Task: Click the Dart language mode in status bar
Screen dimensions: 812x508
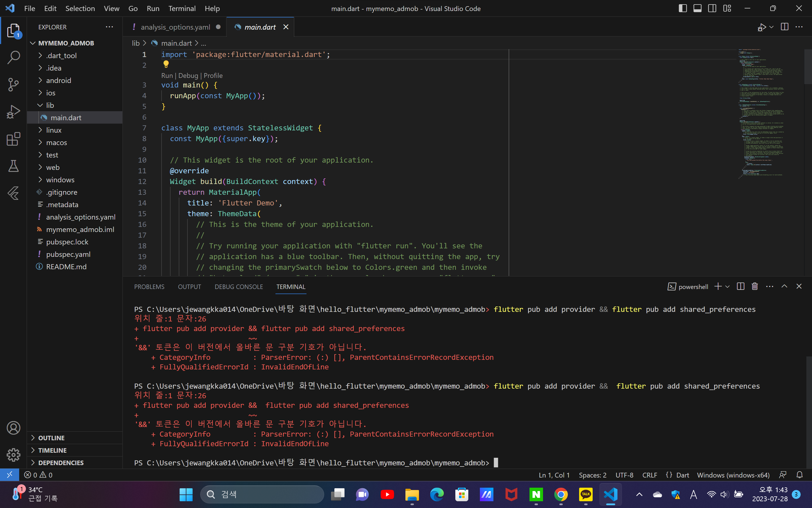Action: coord(683,475)
